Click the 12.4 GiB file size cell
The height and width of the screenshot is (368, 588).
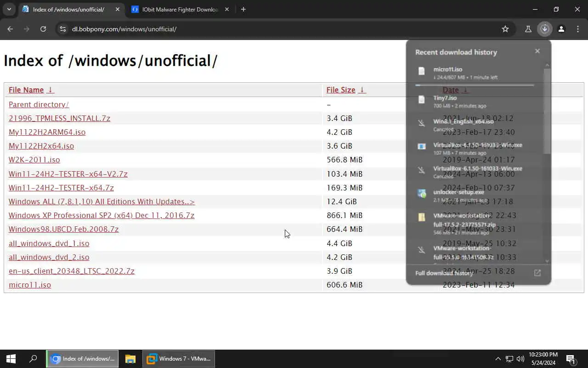click(x=342, y=201)
